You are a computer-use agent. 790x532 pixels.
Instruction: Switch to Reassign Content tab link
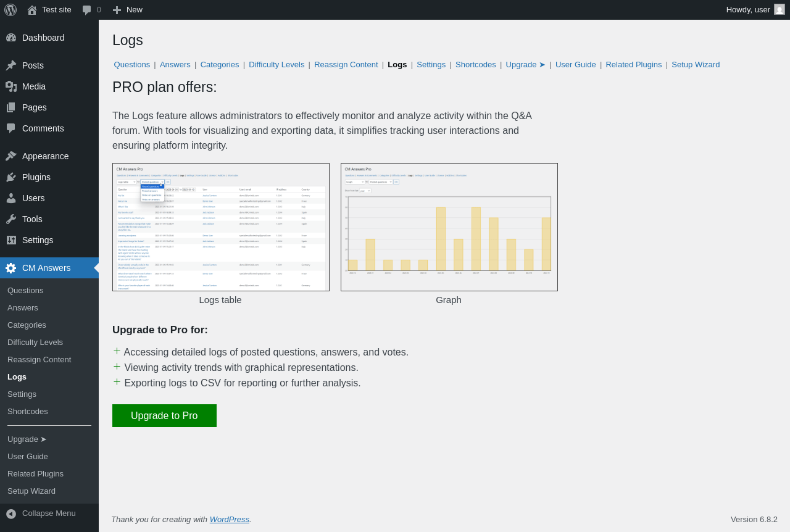(x=346, y=64)
